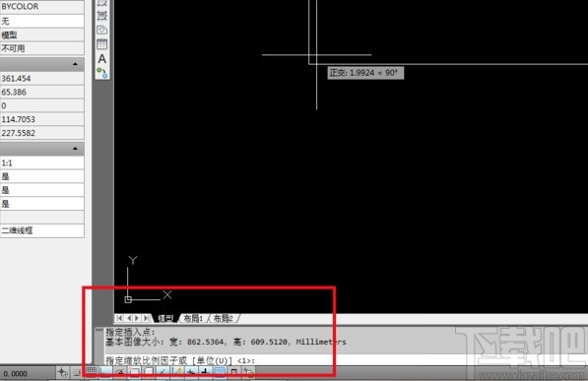Screen dimensions: 588x381
Task: Switch to the 布局1 layout tab
Action: [193, 318]
